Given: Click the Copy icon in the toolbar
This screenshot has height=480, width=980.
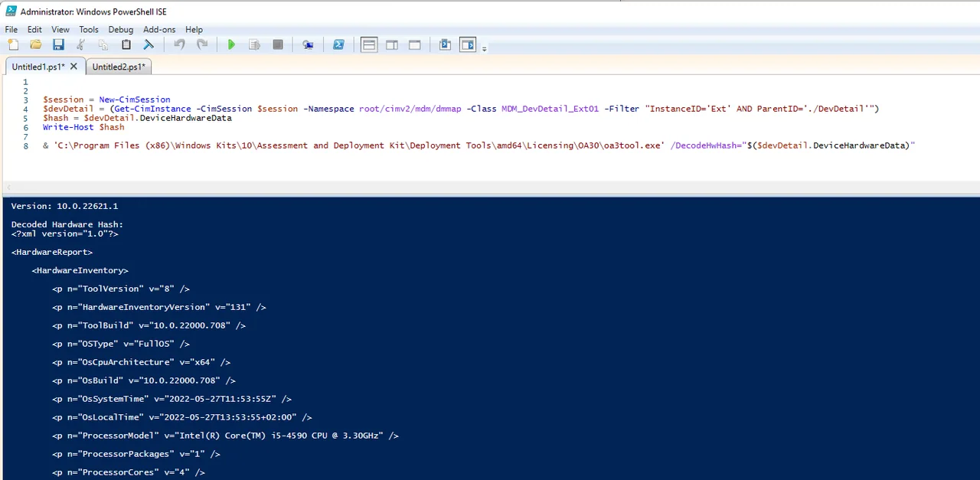Looking at the screenshot, I should coord(103,45).
